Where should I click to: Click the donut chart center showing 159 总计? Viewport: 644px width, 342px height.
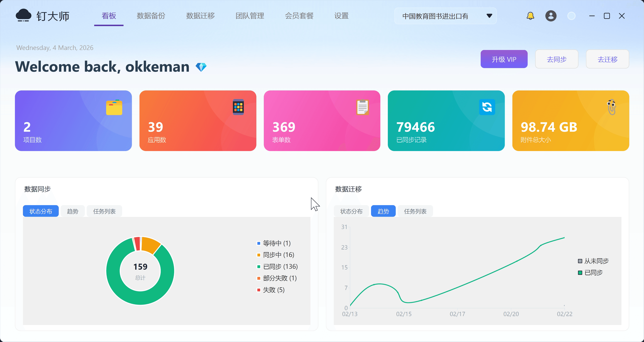[x=140, y=271]
